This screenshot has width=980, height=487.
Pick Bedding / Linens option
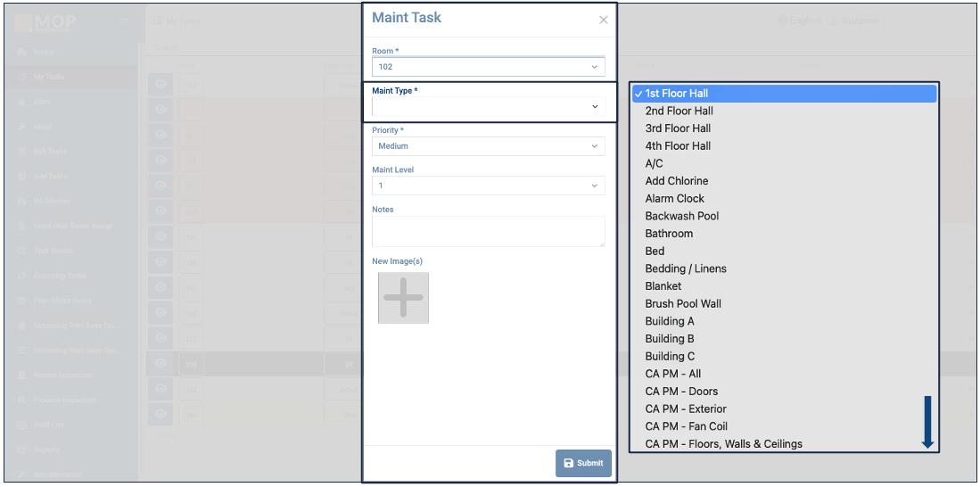[x=686, y=268]
